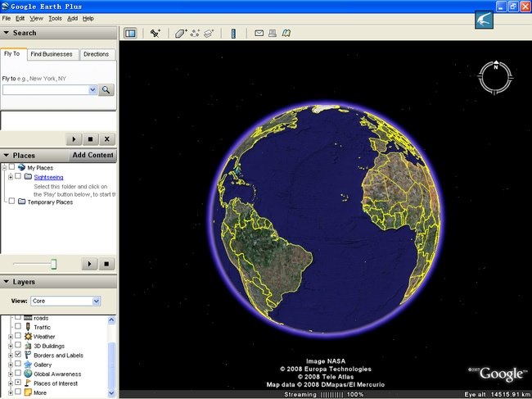532x399 pixels.
Task: Open the Layers View dropdown set to Core
Action: tap(65, 301)
